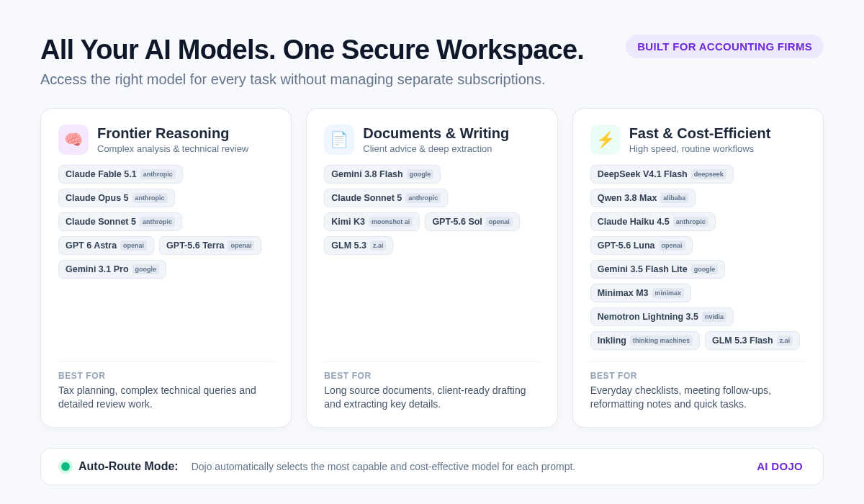Click the document icon for Documents & Writing
This screenshot has height=504, width=864.
tap(339, 140)
